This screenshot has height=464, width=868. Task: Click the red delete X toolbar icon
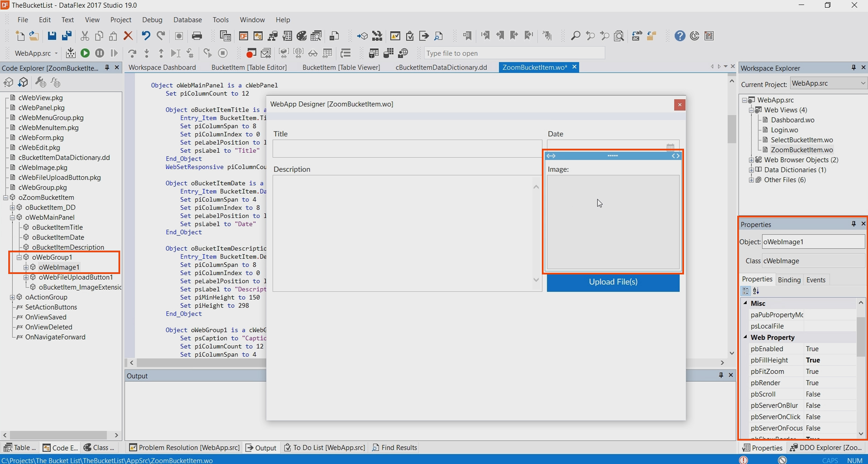pos(128,36)
